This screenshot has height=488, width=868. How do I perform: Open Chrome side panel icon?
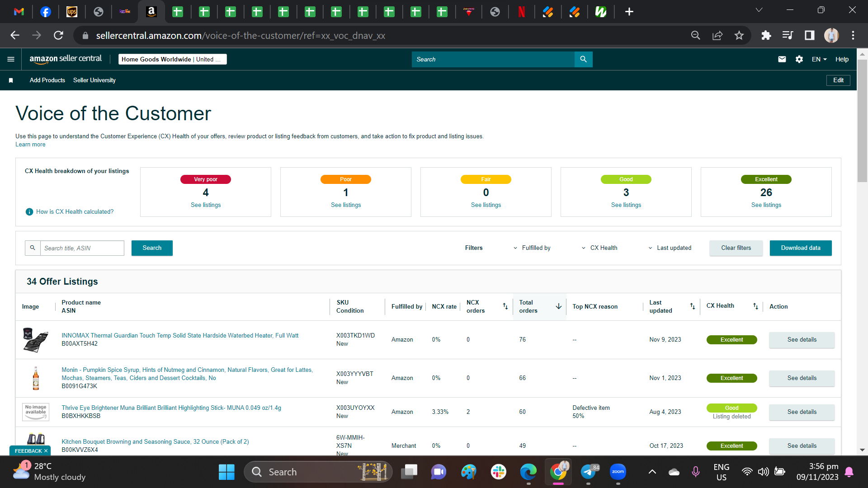(810, 35)
